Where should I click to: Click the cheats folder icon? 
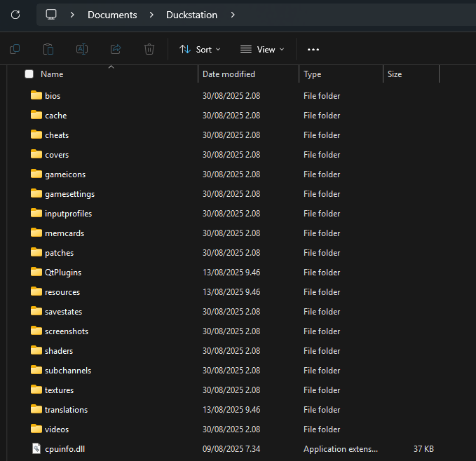tap(36, 135)
